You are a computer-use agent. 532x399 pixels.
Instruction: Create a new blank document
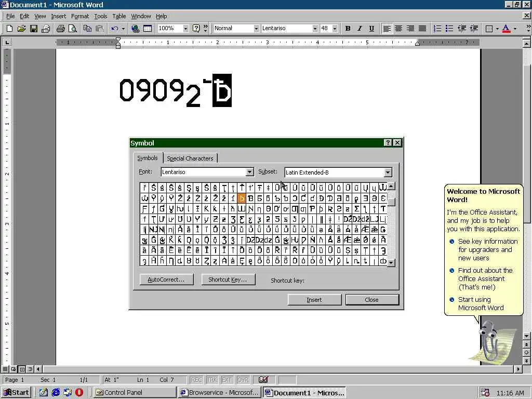(x=9, y=29)
